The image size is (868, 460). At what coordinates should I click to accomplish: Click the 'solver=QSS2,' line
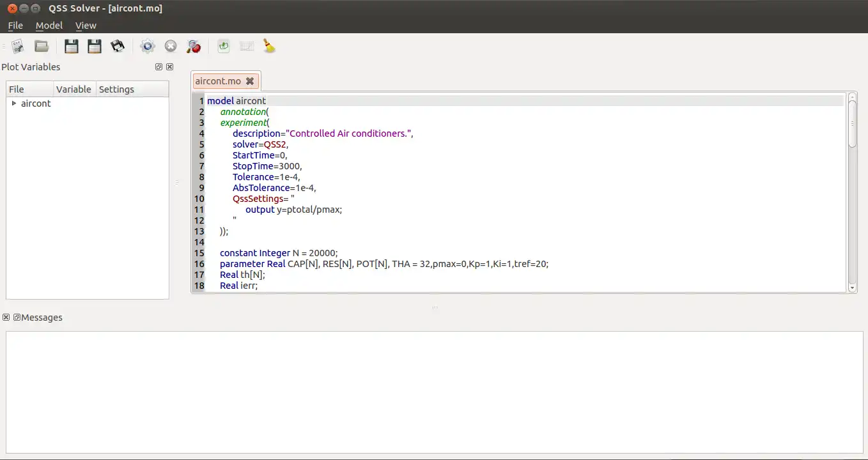[261, 144]
